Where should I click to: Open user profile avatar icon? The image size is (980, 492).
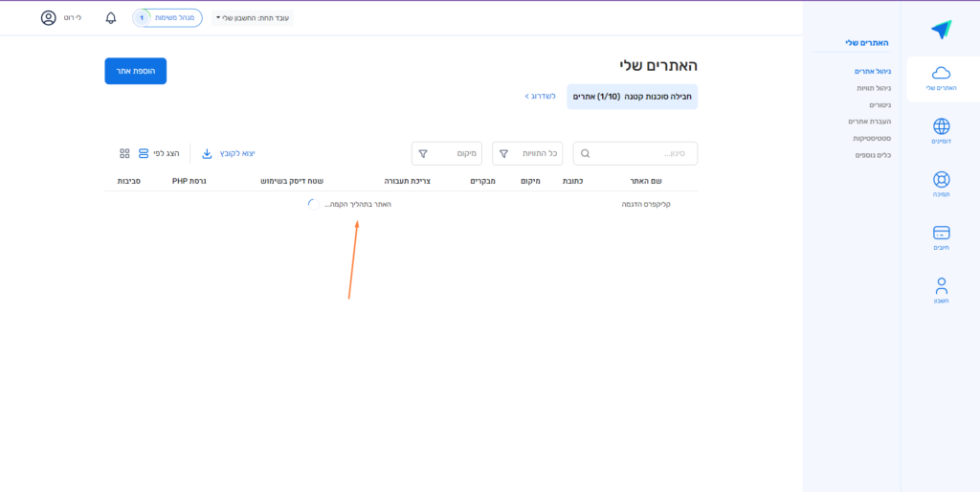48,17
